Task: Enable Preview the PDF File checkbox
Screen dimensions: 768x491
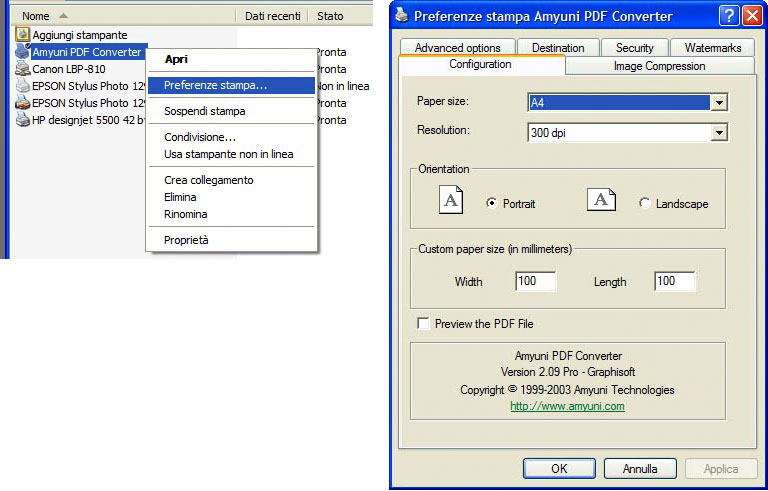Action: [423, 324]
